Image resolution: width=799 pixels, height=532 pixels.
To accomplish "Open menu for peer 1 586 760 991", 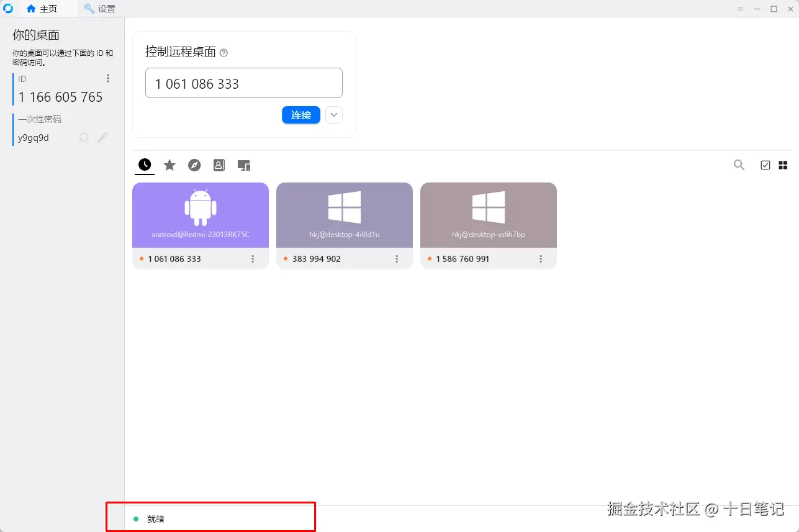I will point(541,259).
